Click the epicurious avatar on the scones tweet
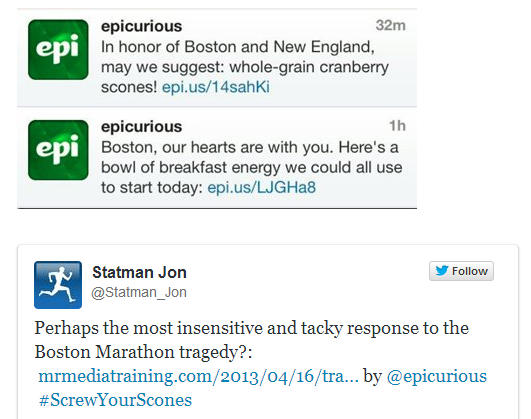 coord(58,50)
